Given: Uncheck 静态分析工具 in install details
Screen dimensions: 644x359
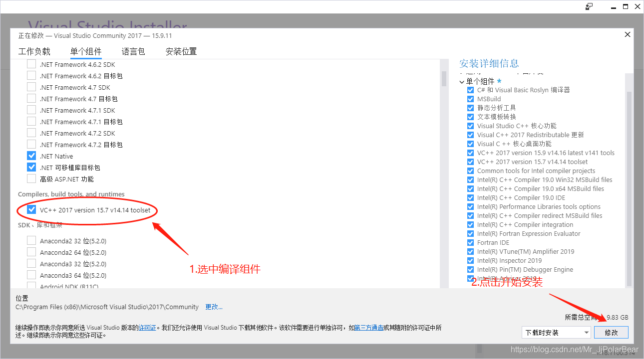Looking at the screenshot, I should tap(470, 108).
